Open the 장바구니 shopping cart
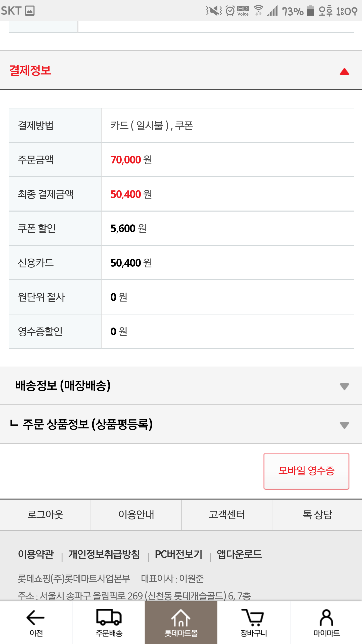 coord(253,622)
